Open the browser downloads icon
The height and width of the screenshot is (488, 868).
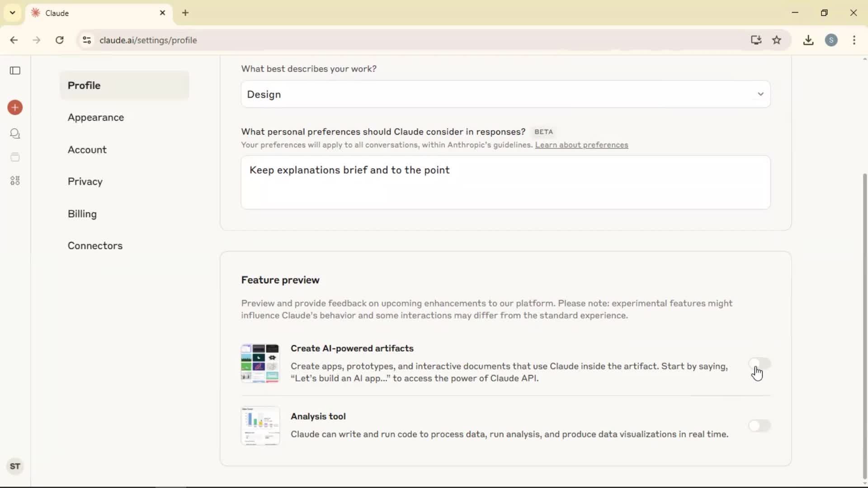808,40
